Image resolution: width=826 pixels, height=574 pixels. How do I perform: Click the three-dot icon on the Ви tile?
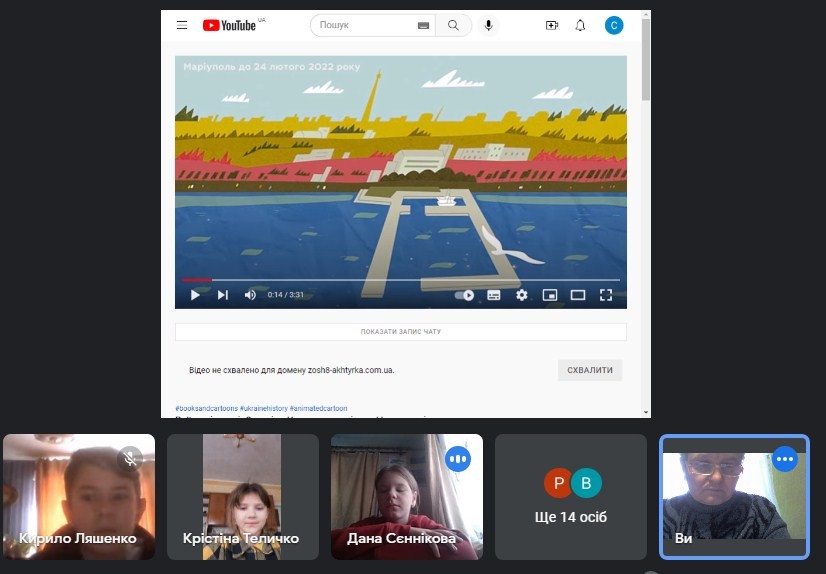coord(785,459)
